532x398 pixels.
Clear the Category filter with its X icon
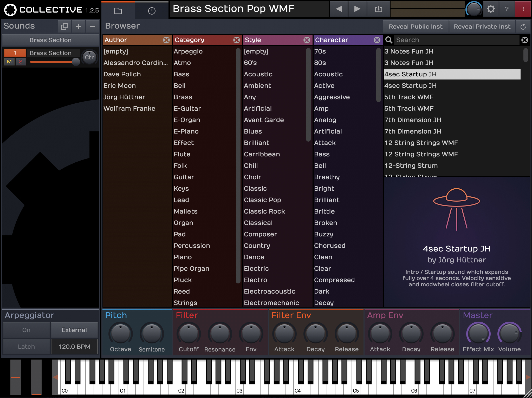pos(236,40)
